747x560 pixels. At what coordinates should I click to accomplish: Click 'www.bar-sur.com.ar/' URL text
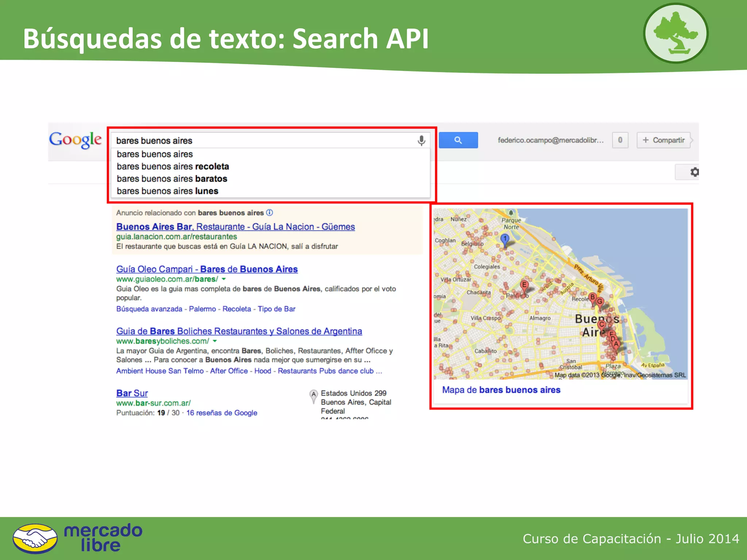(x=153, y=403)
